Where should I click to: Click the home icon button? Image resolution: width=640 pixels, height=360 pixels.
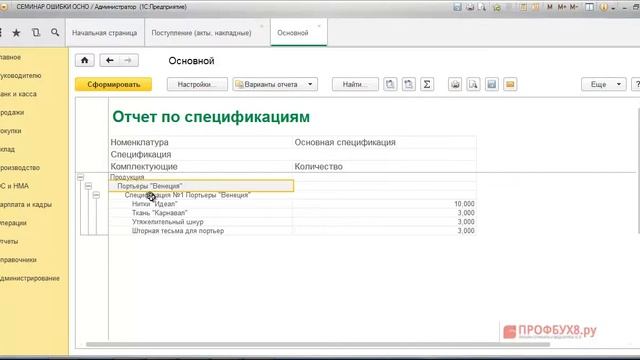pyautogui.click(x=84, y=60)
